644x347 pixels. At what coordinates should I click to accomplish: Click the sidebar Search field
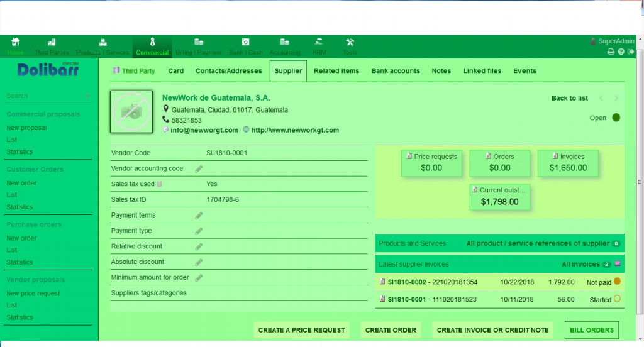pos(44,96)
